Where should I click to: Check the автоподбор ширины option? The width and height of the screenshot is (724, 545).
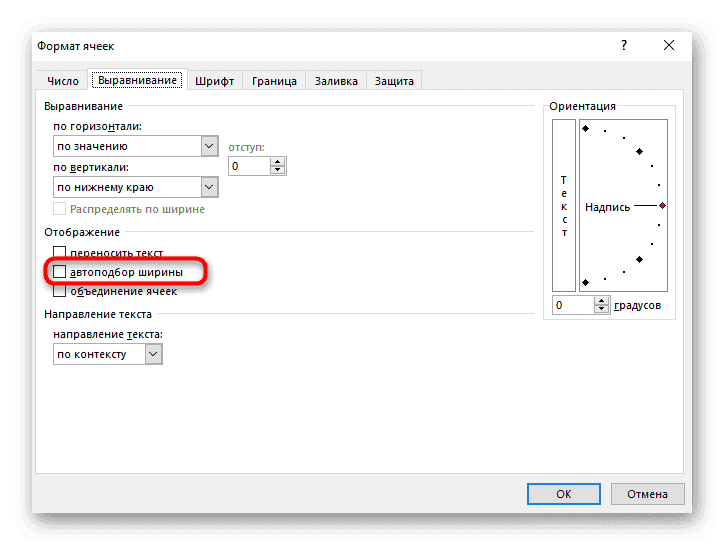click(x=60, y=272)
